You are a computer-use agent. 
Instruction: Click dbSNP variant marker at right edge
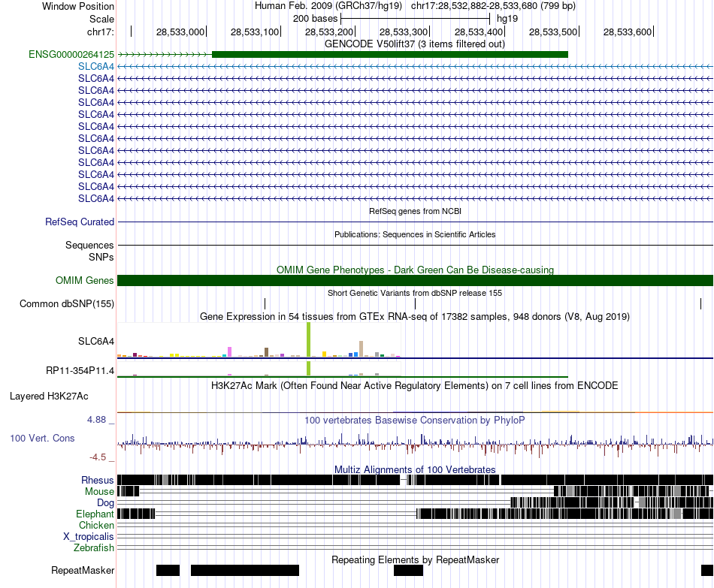tap(700, 303)
